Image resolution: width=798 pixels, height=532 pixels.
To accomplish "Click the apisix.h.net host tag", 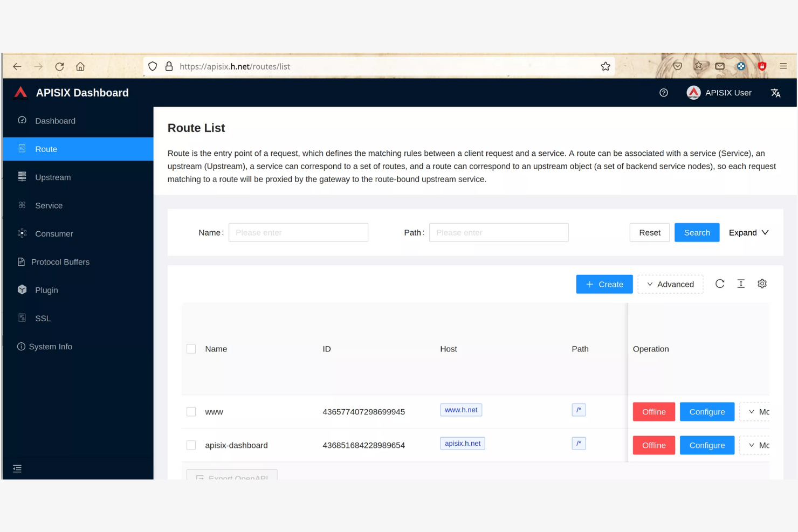I will point(463,443).
